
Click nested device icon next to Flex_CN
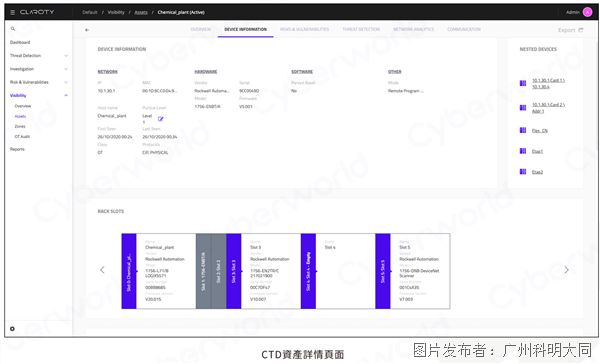(x=523, y=131)
